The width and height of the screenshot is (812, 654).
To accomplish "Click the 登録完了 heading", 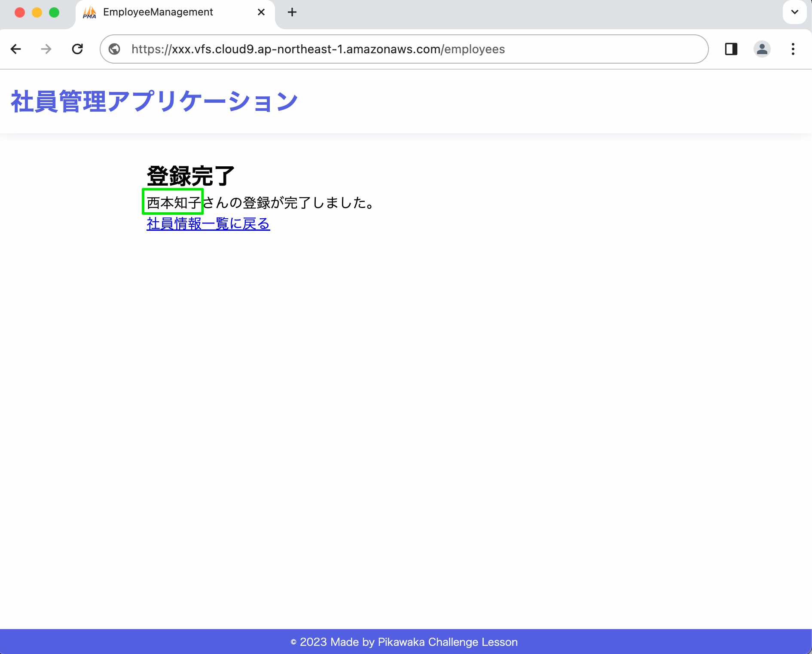I will tap(190, 176).
